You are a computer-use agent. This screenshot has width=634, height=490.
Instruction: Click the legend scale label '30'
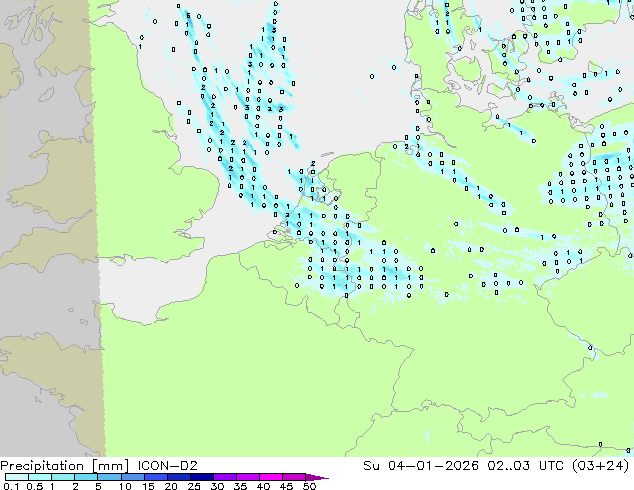tap(217, 486)
